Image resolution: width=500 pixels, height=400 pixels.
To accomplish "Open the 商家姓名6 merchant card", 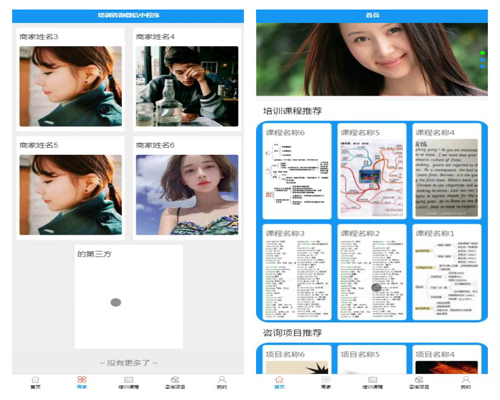I will [187, 188].
